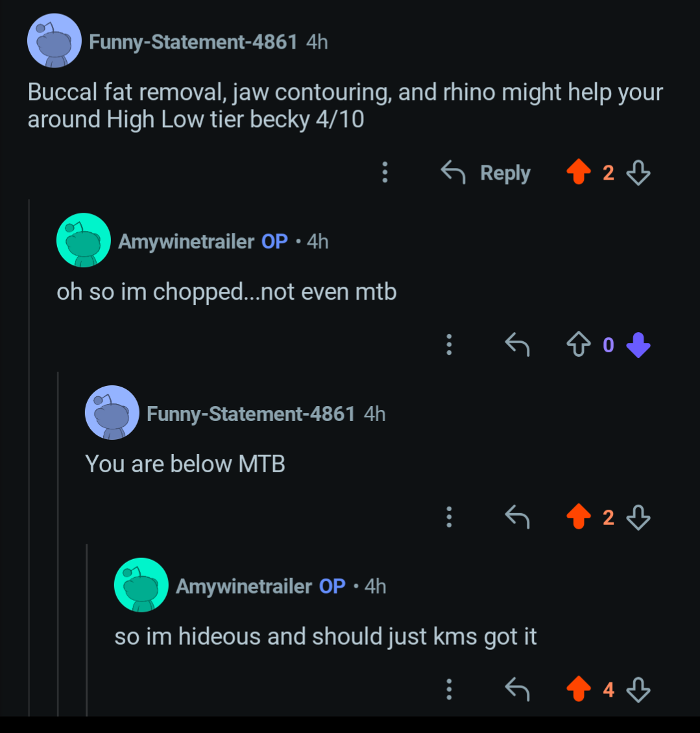
Task: Upvote the Buccal fat removal comment
Action: [x=579, y=172]
